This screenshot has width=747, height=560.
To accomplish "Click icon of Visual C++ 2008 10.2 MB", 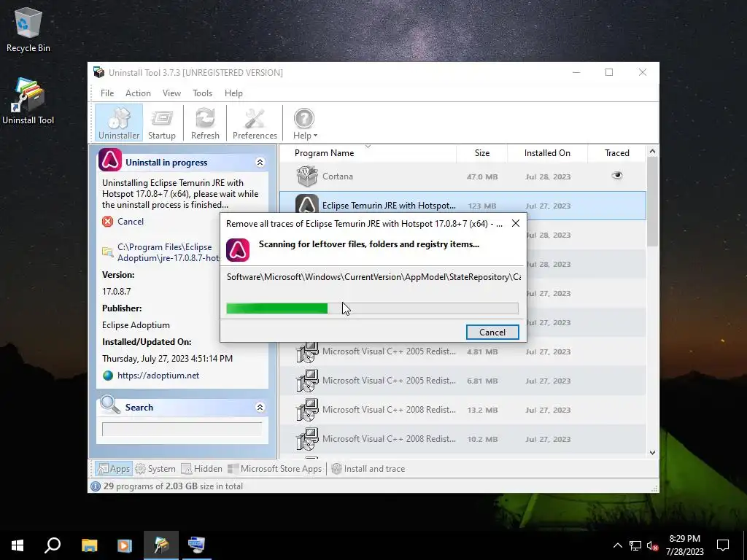I will pyautogui.click(x=307, y=439).
